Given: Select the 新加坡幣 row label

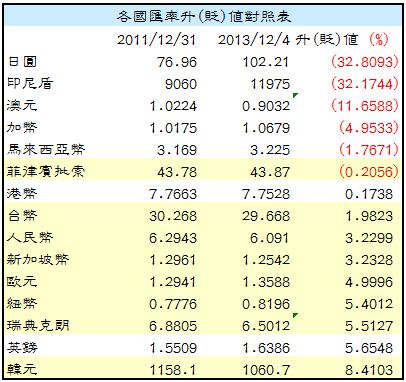Looking at the screenshot, I should (38, 260).
